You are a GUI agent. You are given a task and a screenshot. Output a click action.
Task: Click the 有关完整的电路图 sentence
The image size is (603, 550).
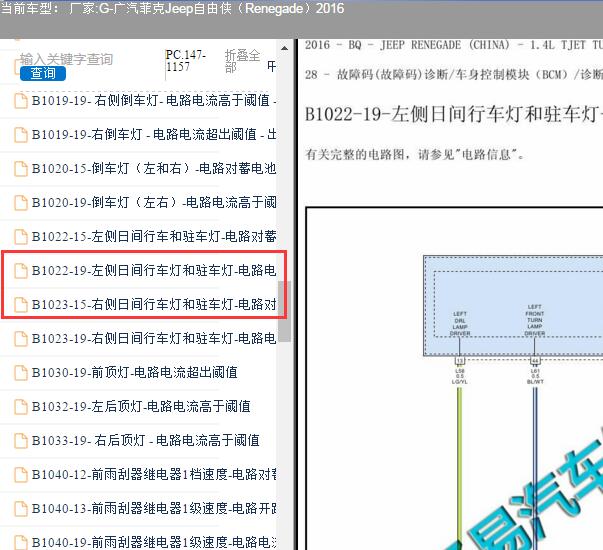[414, 155]
